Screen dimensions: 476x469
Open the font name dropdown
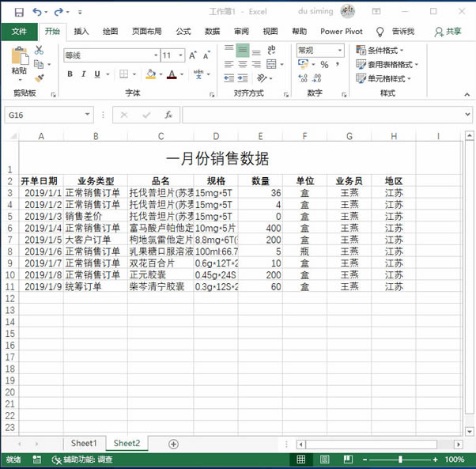click(x=156, y=55)
